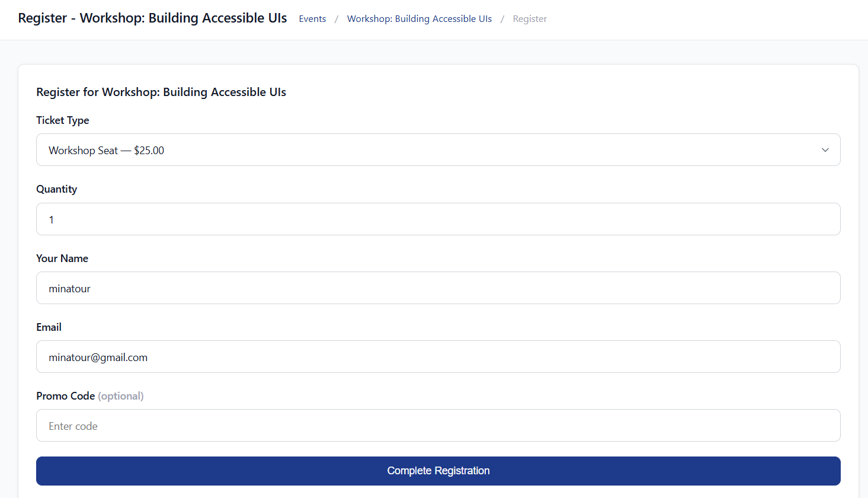Click the Your Name label
868x498 pixels.
62,258
